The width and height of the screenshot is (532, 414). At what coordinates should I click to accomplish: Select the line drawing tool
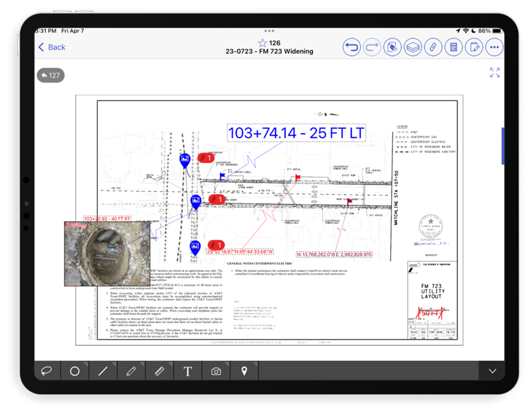103,371
